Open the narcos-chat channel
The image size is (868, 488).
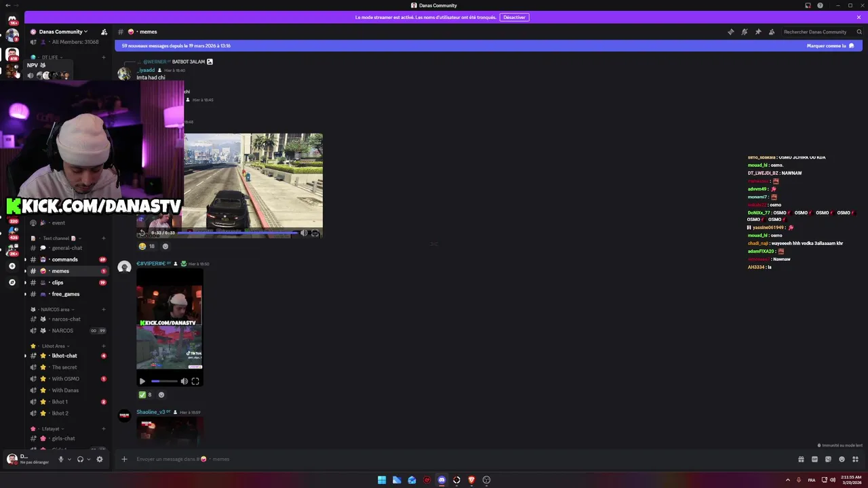coord(66,319)
